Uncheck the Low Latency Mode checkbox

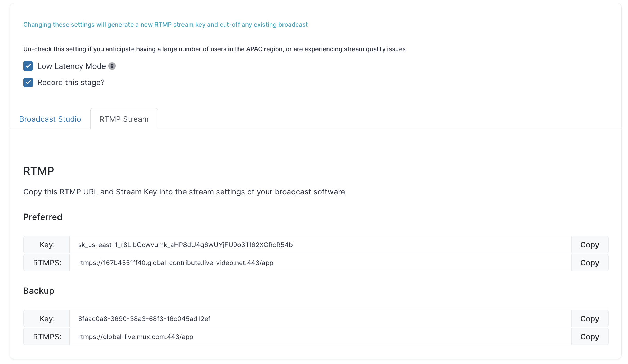pyautogui.click(x=28, y=66)
